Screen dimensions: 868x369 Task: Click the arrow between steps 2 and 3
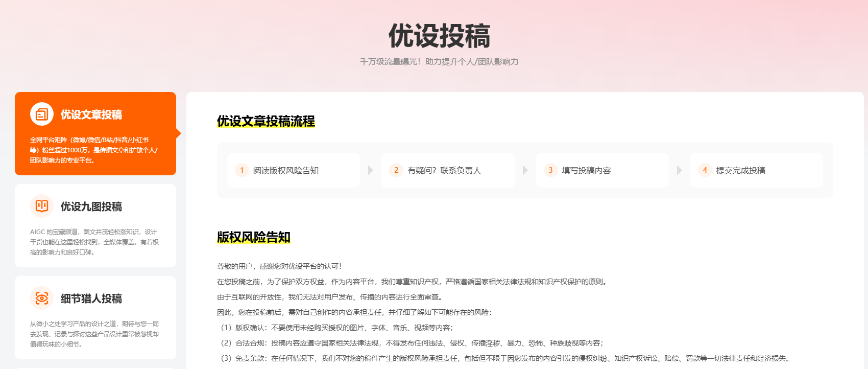click(x=525, y=170)
